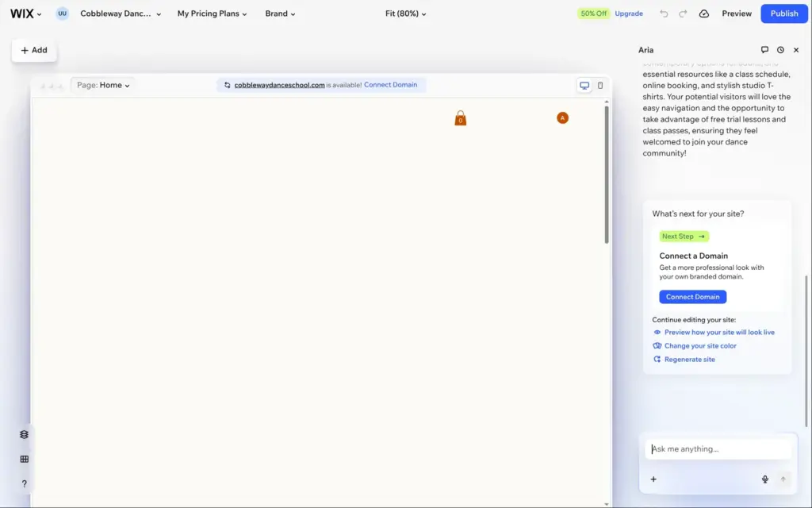This screenshot has height=508, width=812.
Task: Open the help question mark icon
Action: (24, 484)
